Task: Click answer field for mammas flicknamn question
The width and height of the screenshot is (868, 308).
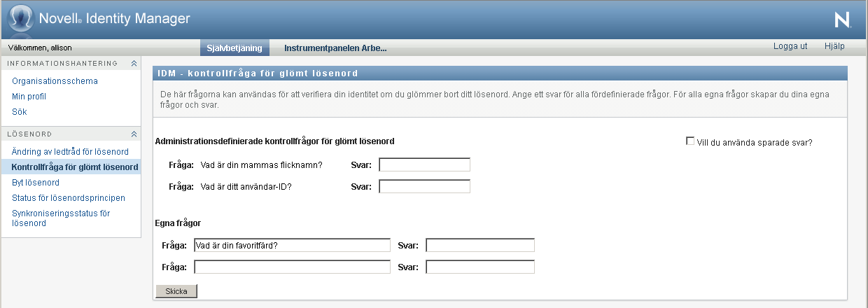Action: click(424, 165)
